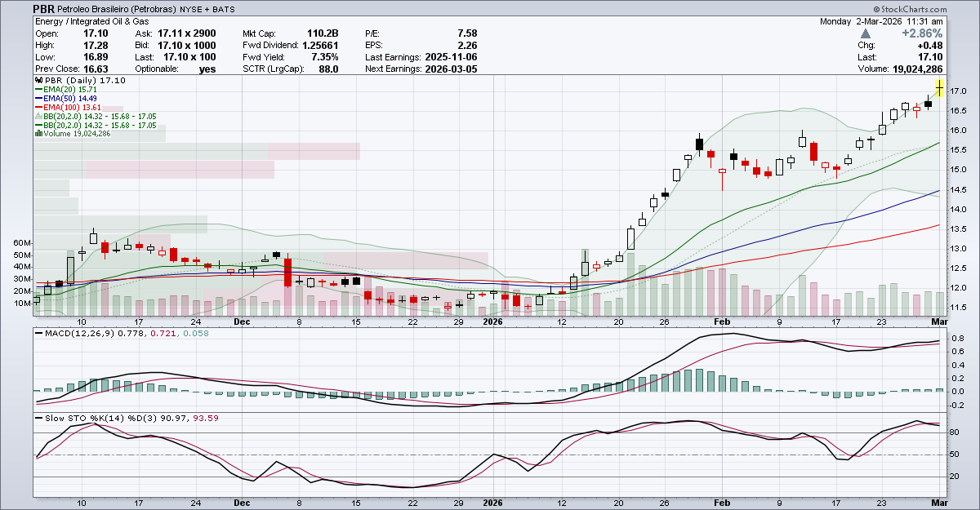Click the SCTR (LrgCap) value 88.0
The image size is (980, 510).
(x=328, y=69)
